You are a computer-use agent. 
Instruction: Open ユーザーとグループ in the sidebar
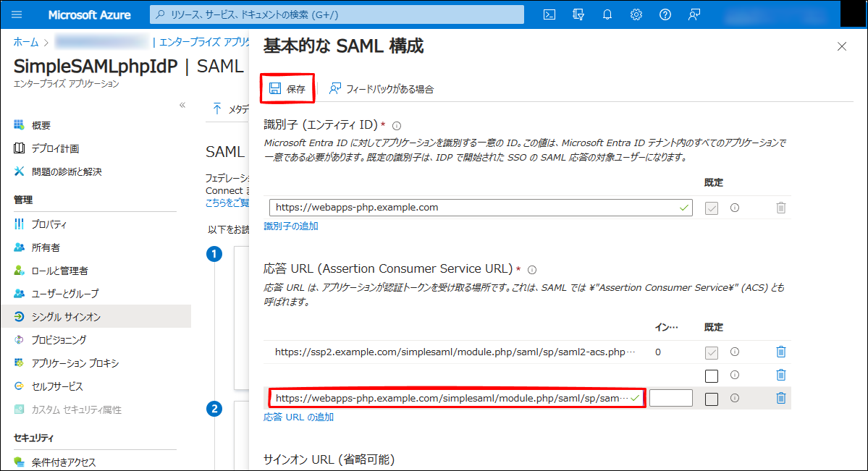(x=64, y=294)
